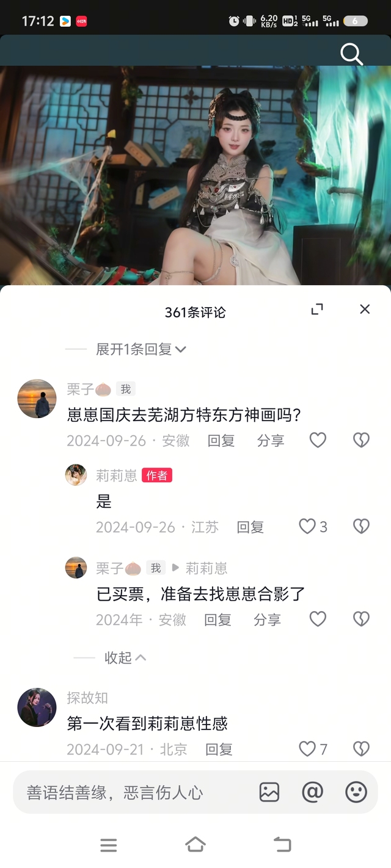
Task: Mention someone with the @ icon
Action: 312,792
